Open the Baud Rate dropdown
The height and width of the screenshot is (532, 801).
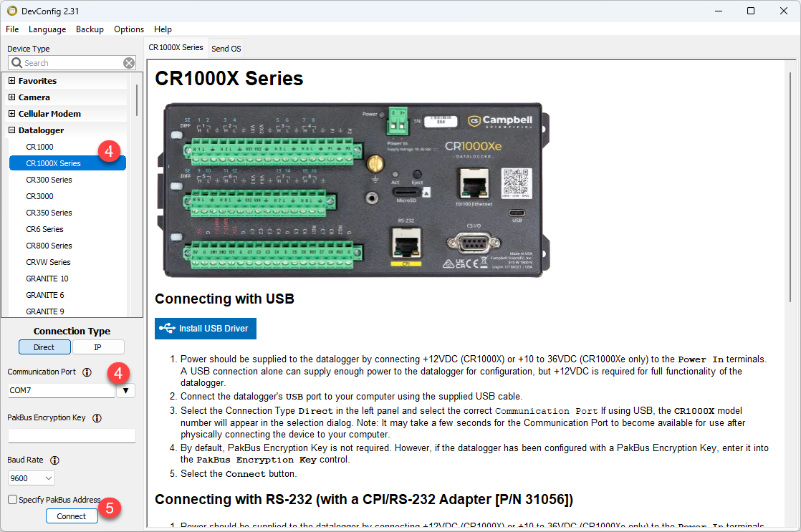tap(32, 478)
